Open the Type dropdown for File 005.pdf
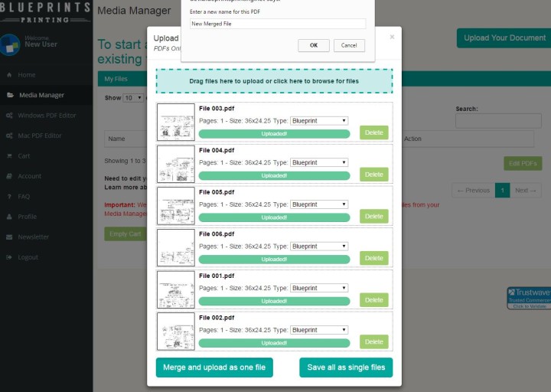The image size is (551, 392). 319,204
